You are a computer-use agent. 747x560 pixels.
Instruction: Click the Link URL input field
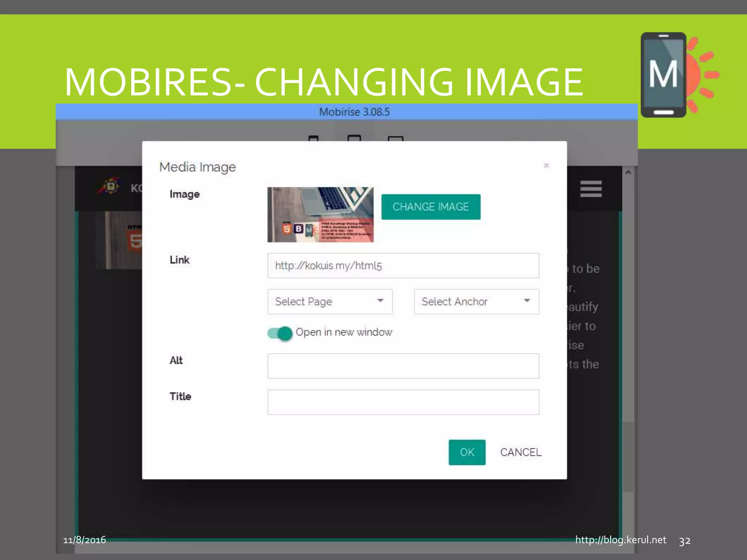pyautogui.click(x=403, y=266)
